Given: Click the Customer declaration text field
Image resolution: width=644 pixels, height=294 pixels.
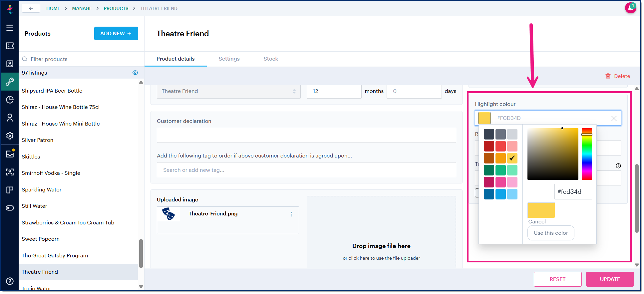Looking at the screenshot, I should [x=306, y=136].
